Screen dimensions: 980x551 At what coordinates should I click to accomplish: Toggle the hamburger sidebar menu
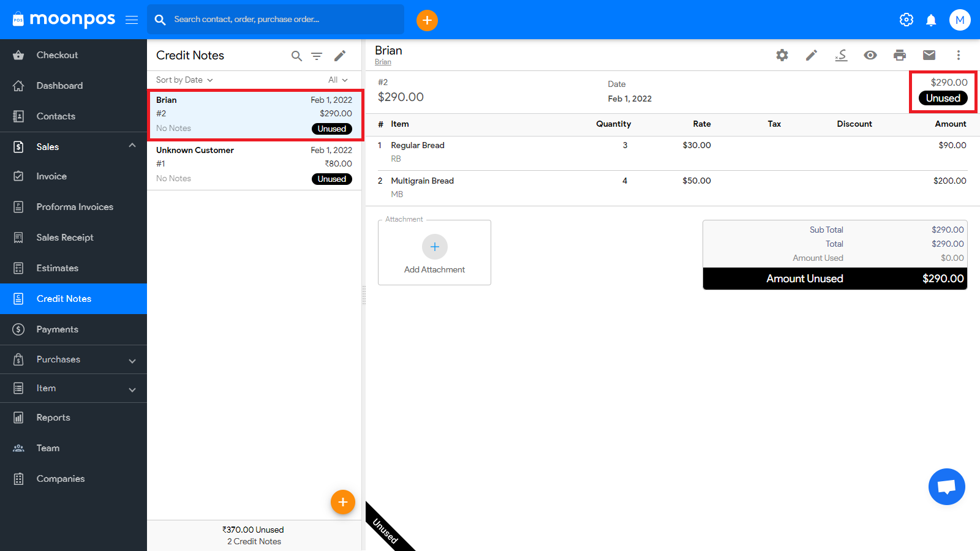point(132,20)
